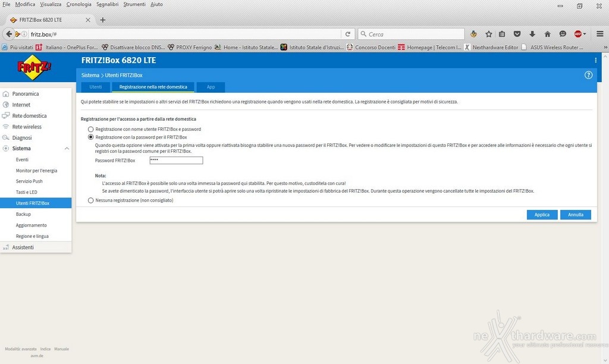Viewport: 609px width, 364px height.
Task: Open the downloads arrow icon
Action: pyautogui.click(x=532, y=34)
